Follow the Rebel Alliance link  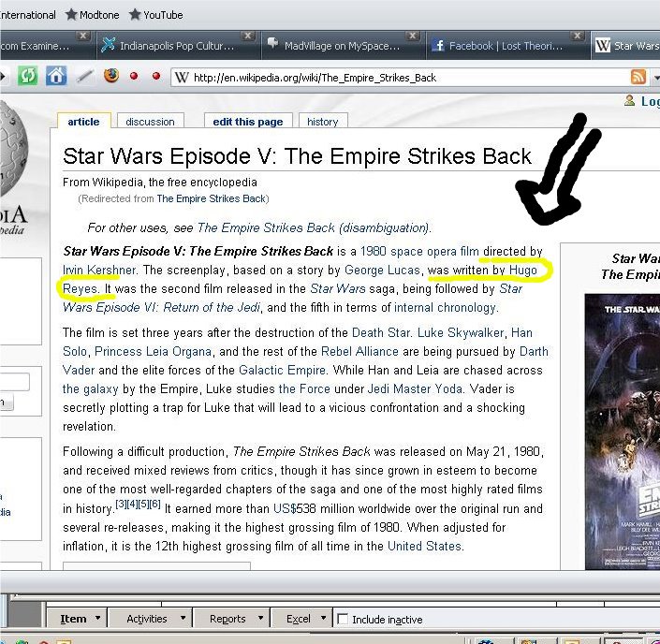pos(359,351)
